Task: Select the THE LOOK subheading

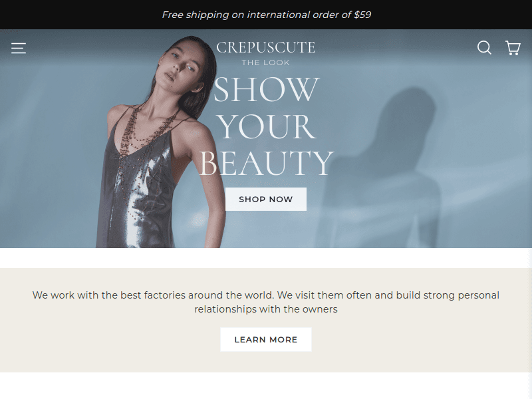Action: tap(265, 63)
